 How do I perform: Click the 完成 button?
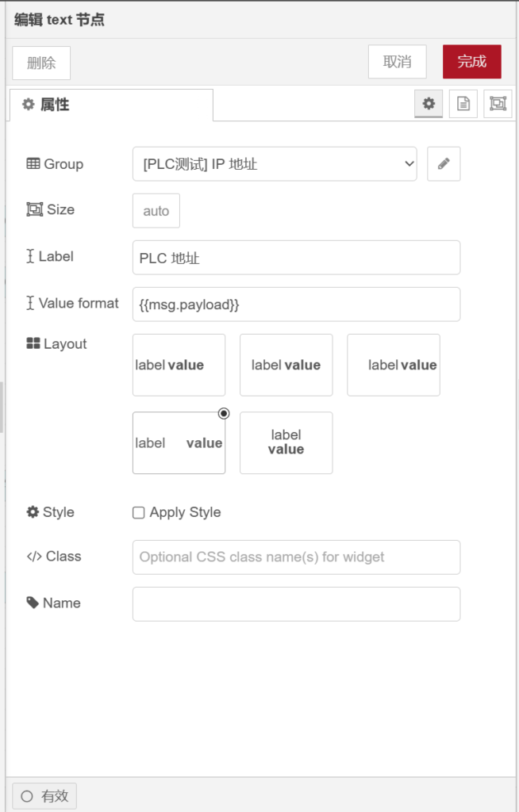tap(471, 62)
